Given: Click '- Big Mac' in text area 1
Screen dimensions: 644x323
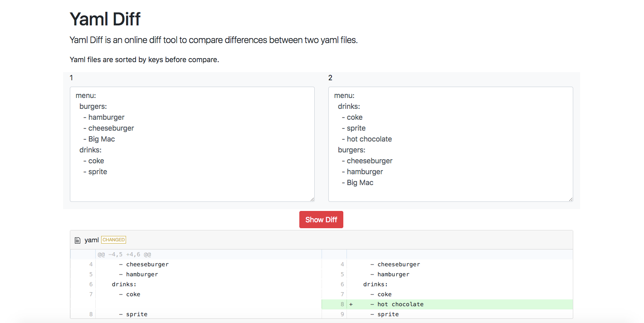Looking at the screenshot, I should 99,139.
